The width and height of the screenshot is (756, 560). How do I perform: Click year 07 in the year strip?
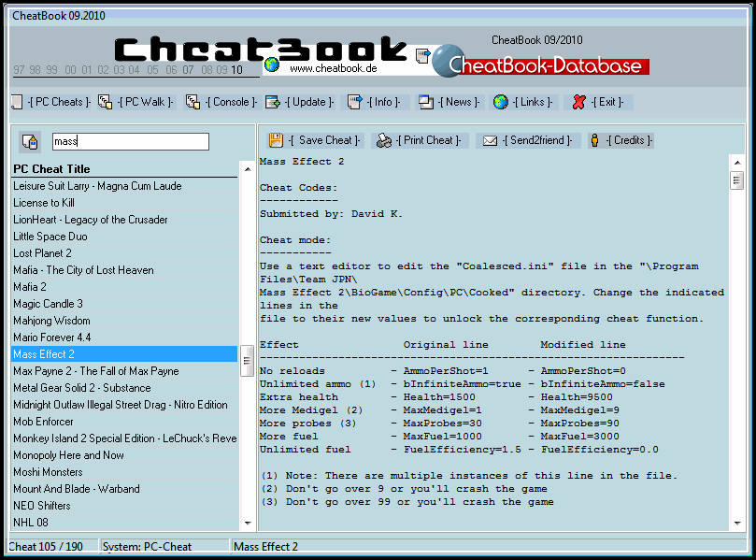point(188,70)
